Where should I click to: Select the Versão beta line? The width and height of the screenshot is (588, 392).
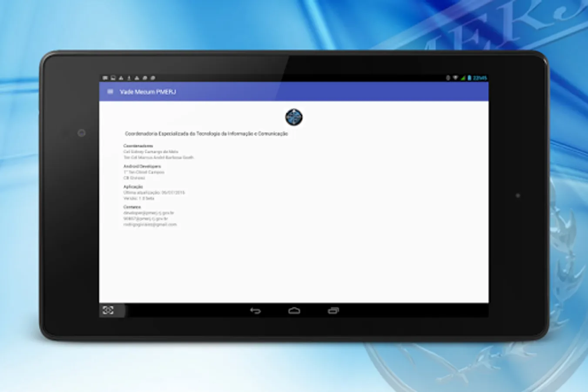(x=138, y=198)
